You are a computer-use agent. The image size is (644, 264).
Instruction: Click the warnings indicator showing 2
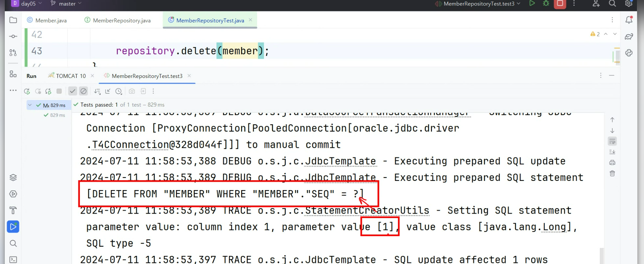(595, 34)
